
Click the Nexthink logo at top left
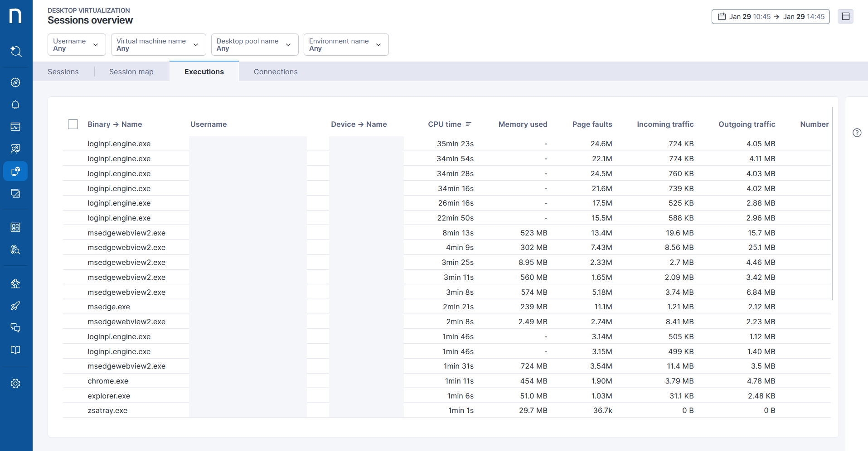[15, 16]
